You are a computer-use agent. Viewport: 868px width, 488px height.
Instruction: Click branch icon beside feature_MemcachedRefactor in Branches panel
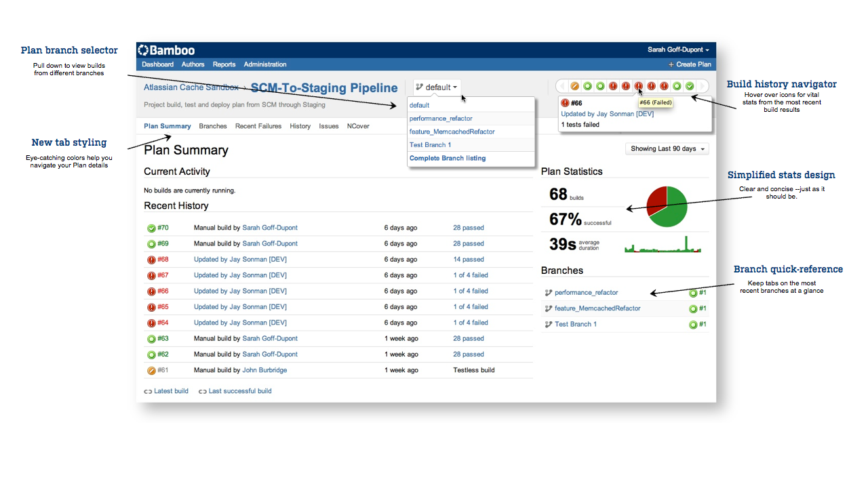click(x=549, y=308)
